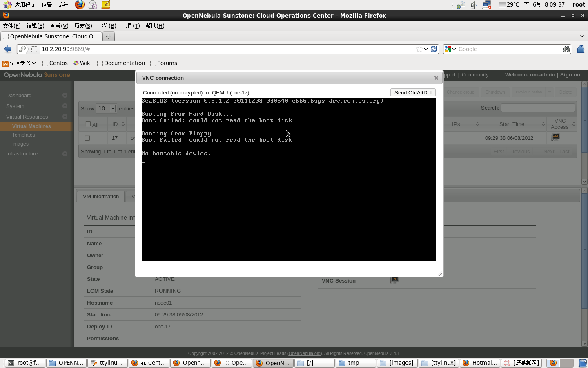Click the network connection tray icon
This screenshot has width=588, height=368.
(487, 5)
